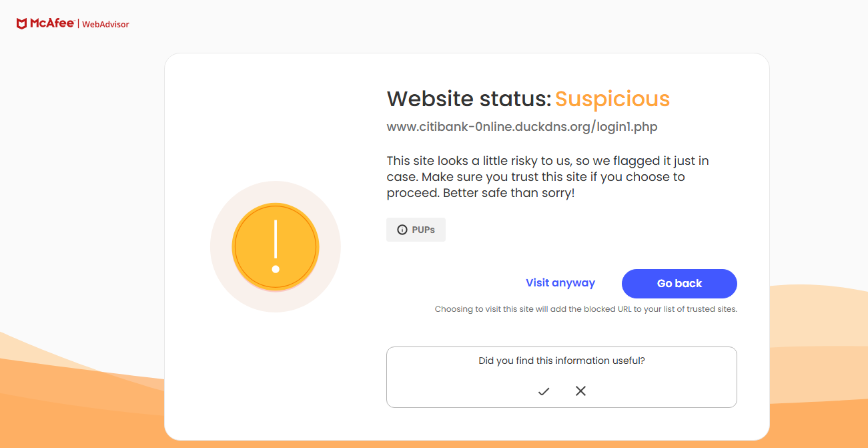The height and width of the screenshot is (448, 868).
Task: Click the orange Suspicious status word
Action: click(612, 99)
